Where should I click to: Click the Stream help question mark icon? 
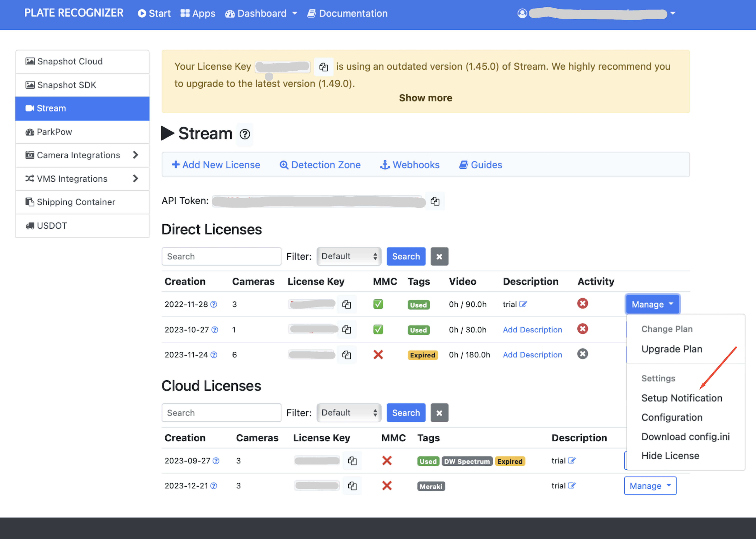coord(245,134)
